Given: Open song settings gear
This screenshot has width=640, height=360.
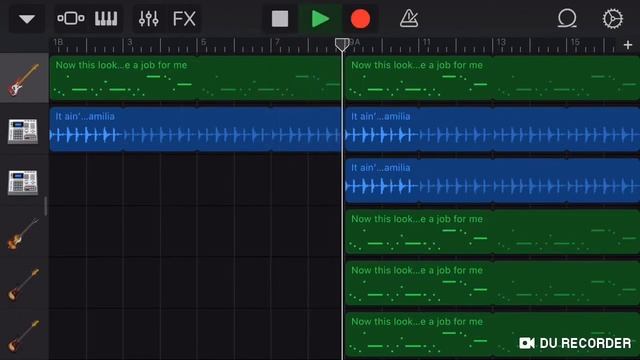Looking at the screenshot, I should [613, 18].
